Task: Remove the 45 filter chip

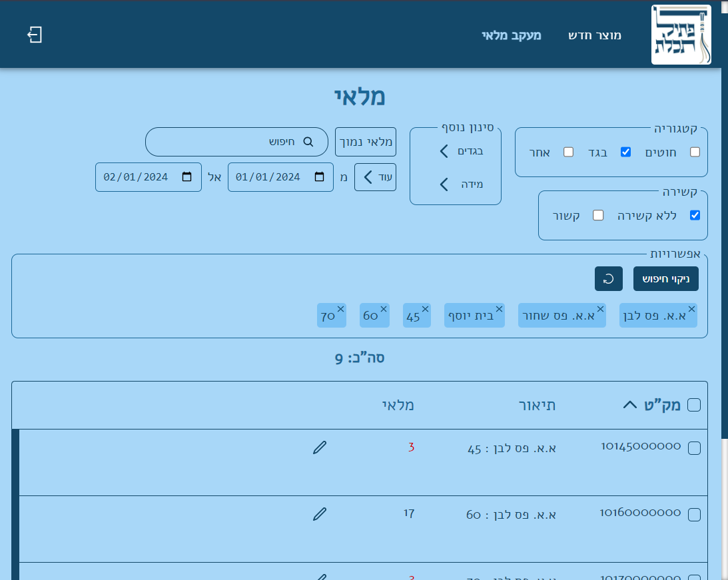Action: pyautogui.click(x=425, y=309)
